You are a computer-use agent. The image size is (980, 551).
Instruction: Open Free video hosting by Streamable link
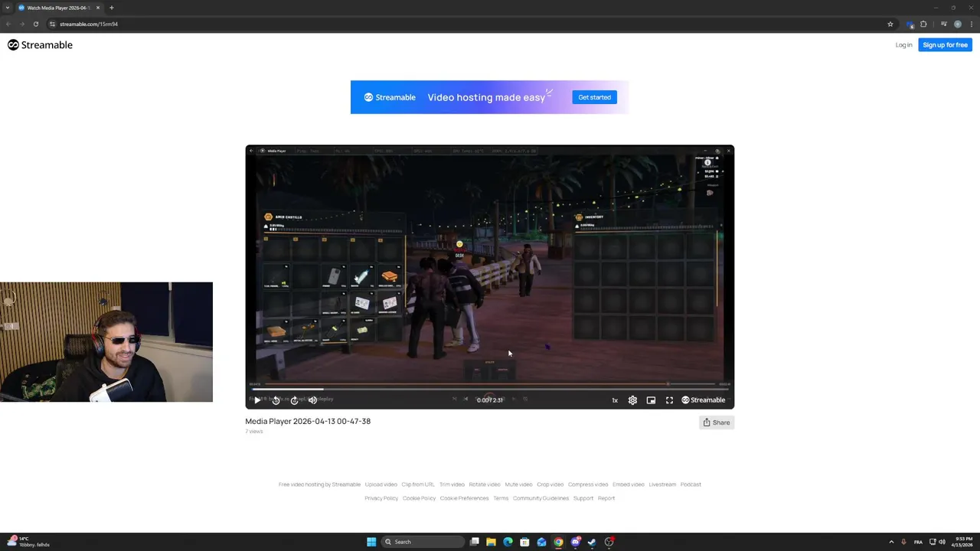tap(319, 484)
